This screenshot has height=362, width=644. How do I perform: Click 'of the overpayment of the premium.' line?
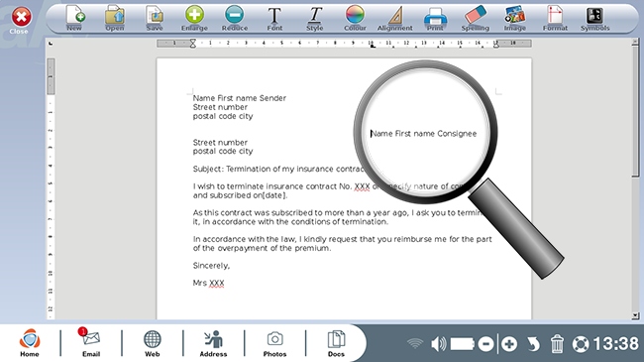[262, 249]
